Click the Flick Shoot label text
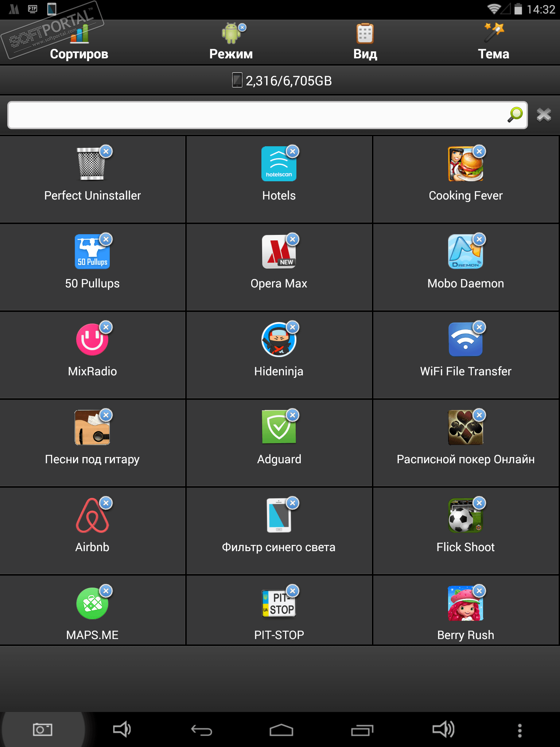 click(466, 547)
